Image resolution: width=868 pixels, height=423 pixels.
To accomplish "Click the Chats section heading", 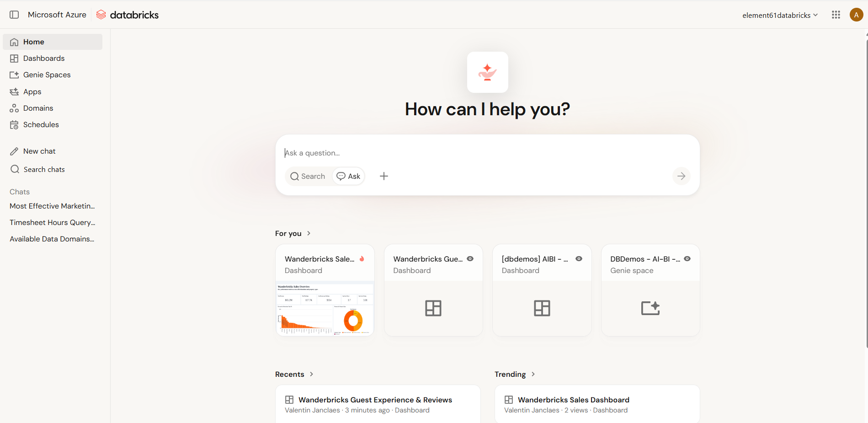I will 20,192.
